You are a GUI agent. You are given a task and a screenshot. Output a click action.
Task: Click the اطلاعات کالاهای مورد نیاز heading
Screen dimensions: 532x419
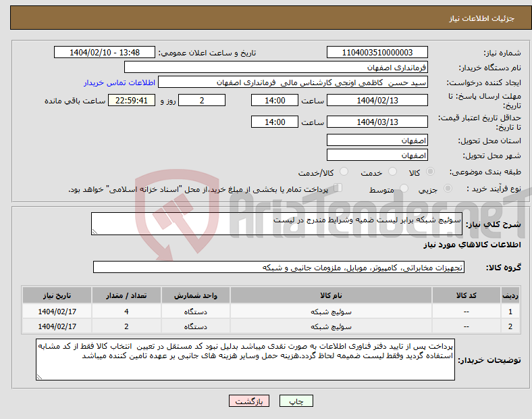(472, 245)
